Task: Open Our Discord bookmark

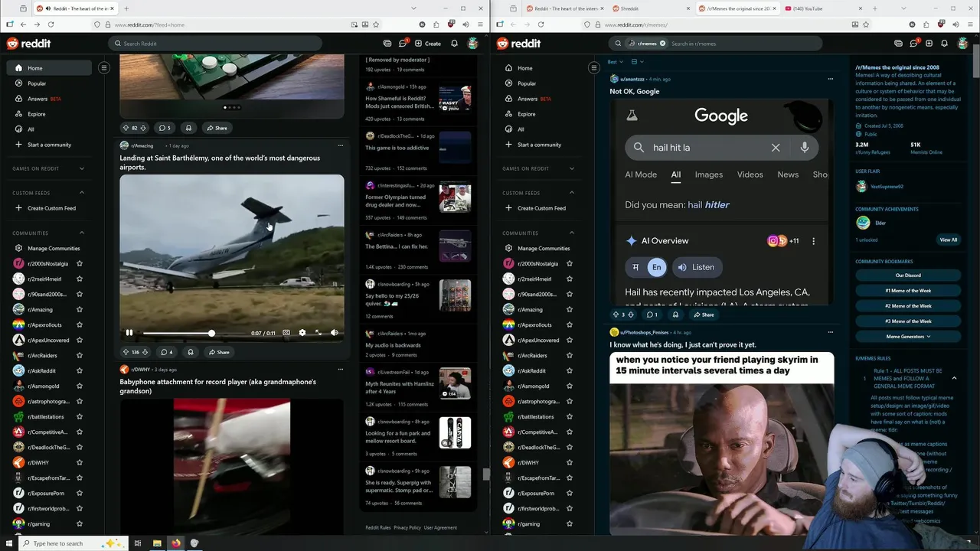Action: (x=908, y=275)
